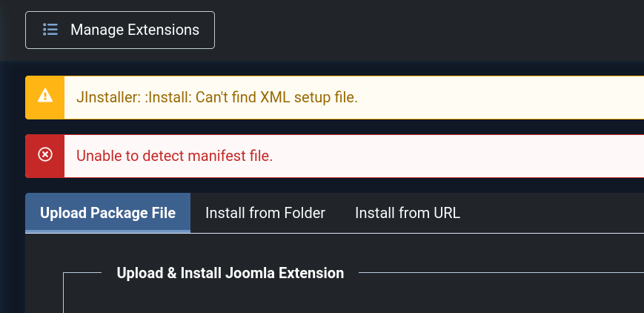This screenshot has height=313, width=644.
Task: Switch to the Install from URL tab
Action: point(408,213)
